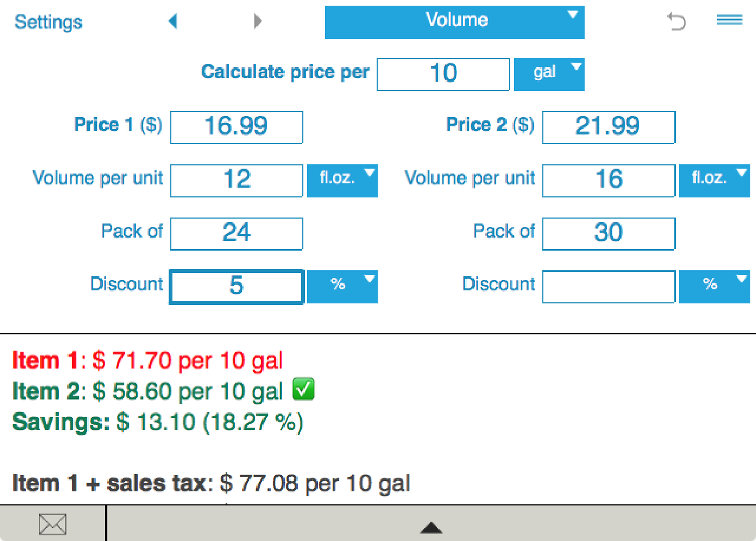Open Settings
The image size is (756, 541).
(x=48, y=22)
